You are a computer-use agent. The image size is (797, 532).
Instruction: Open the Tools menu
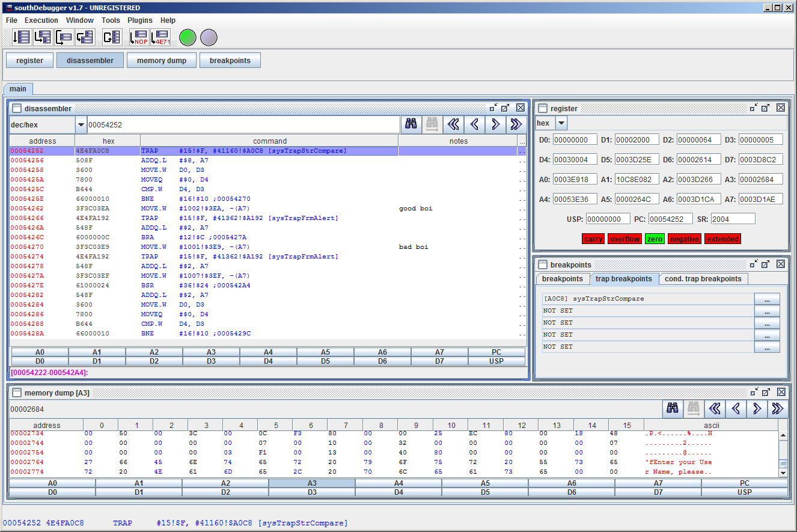point(111,20)
